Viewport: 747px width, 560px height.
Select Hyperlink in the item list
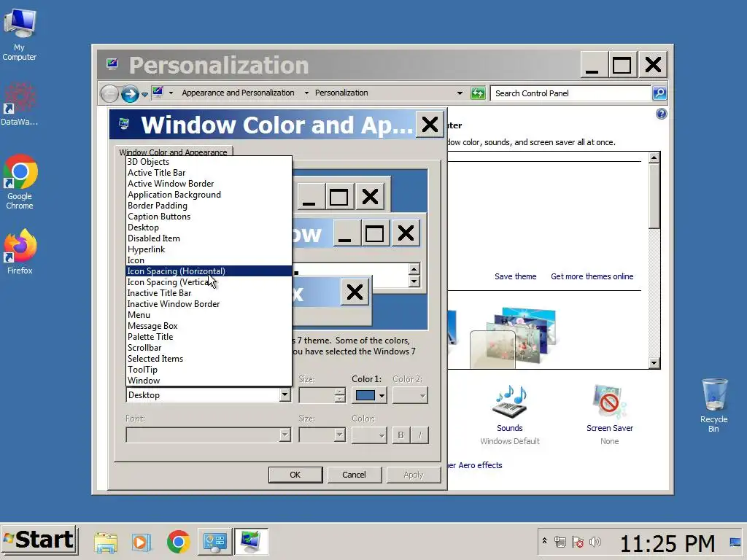pos(209,249)
